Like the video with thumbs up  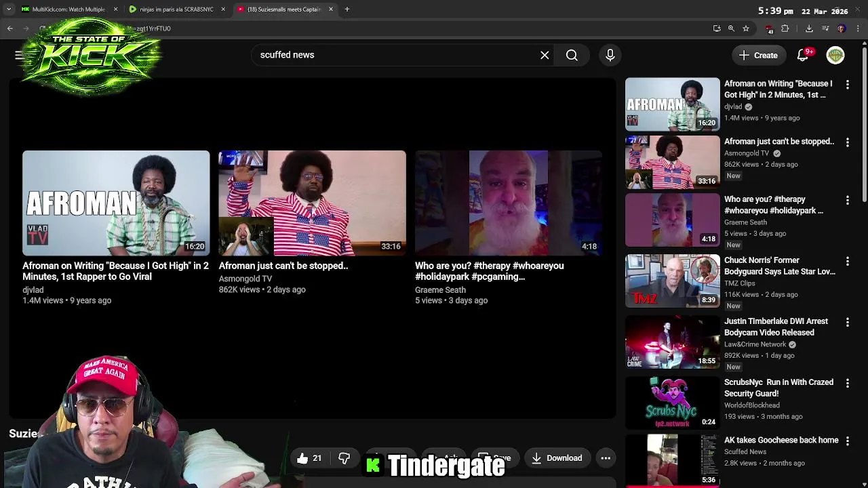(309, 458)
